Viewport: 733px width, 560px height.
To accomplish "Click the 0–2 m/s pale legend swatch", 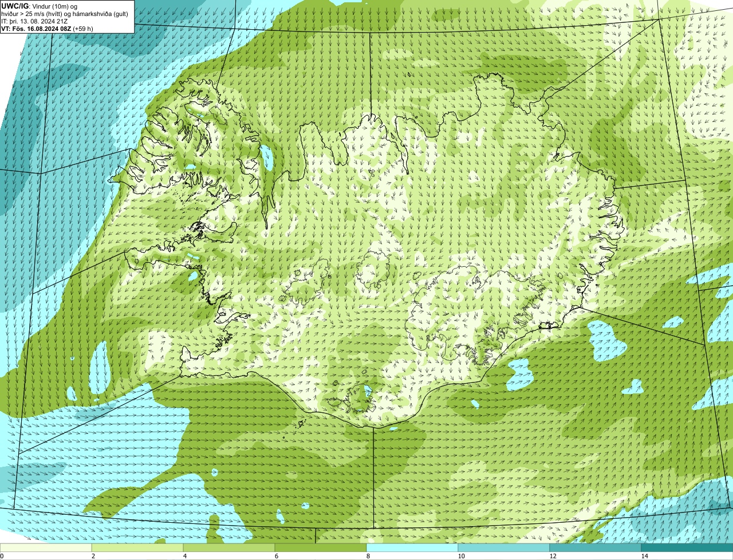I will point(46,548).
